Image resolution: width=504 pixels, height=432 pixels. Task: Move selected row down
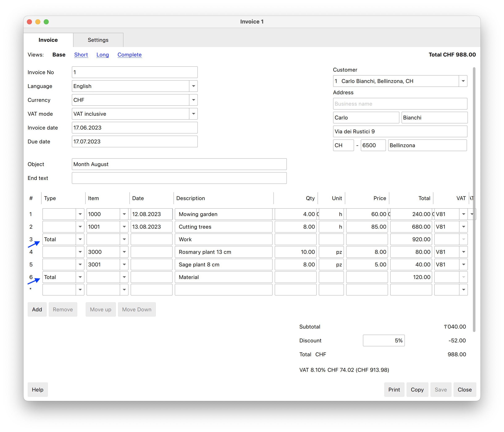click(137, 309)
